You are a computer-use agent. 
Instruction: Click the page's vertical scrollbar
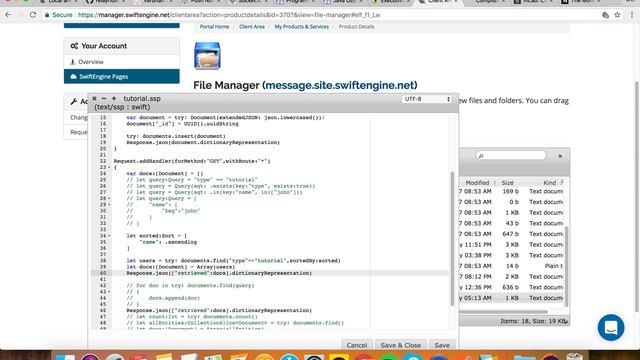637,196
